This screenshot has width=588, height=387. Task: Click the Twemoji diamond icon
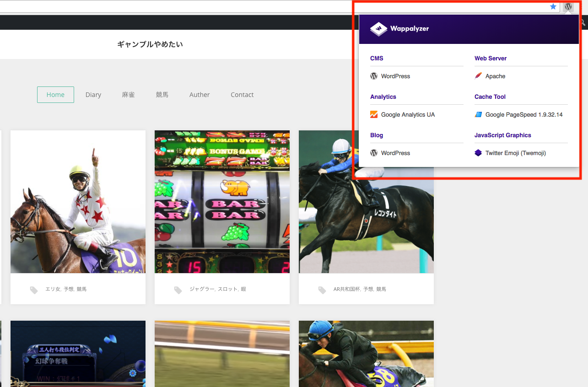[x=478, y=153]
